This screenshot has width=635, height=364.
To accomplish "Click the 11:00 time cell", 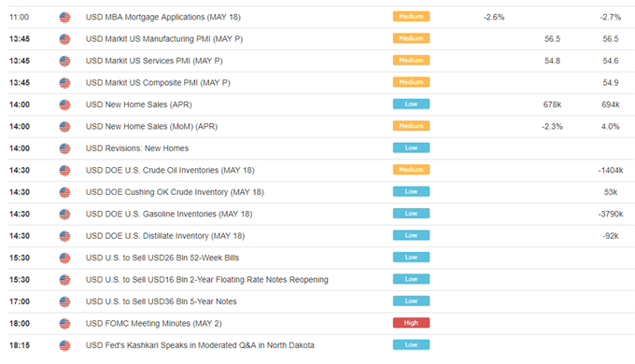I will [19, 17].
